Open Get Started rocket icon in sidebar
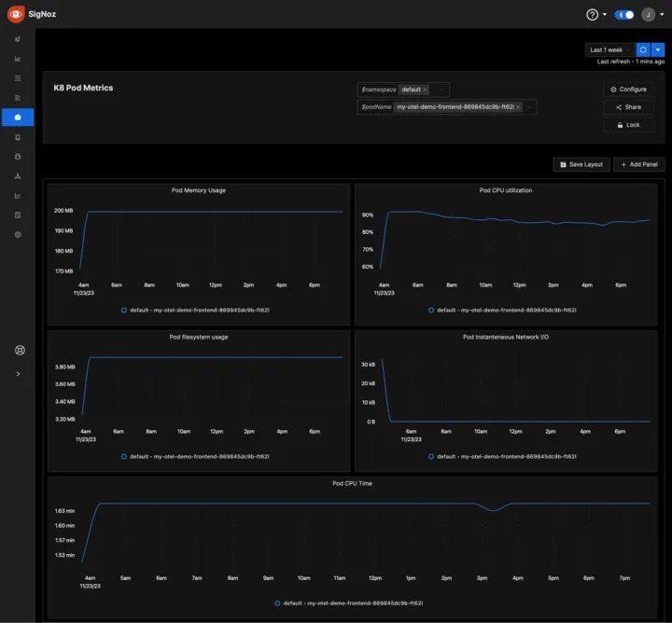 pos(18,39)
